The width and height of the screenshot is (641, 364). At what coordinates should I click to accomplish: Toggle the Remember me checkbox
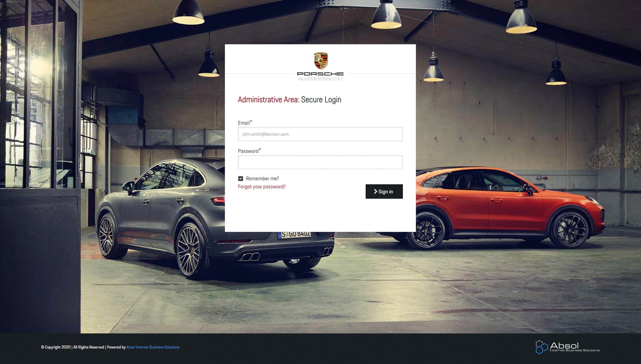(241, 179)
